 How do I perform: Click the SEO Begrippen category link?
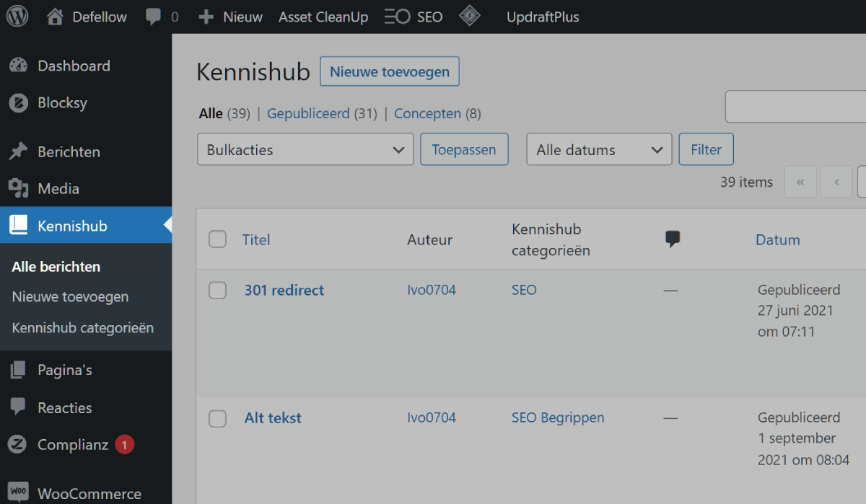(558, 417)
